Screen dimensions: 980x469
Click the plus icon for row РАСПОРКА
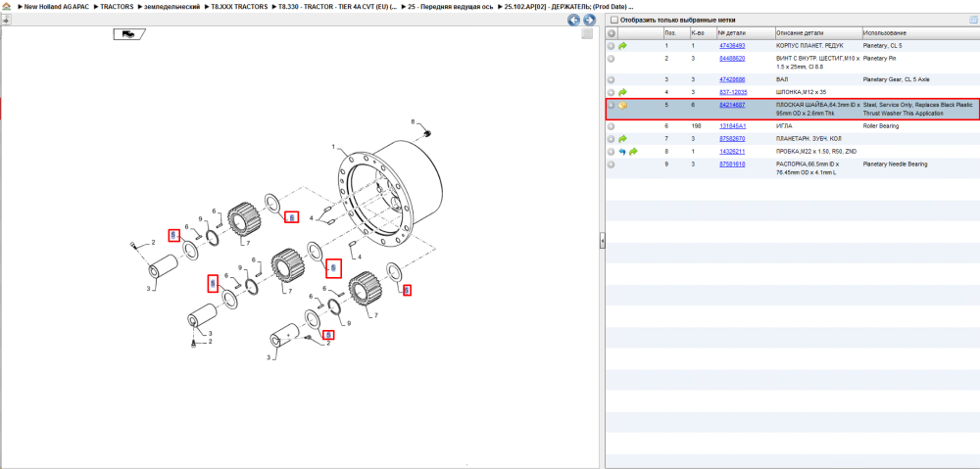pos(612,164)
